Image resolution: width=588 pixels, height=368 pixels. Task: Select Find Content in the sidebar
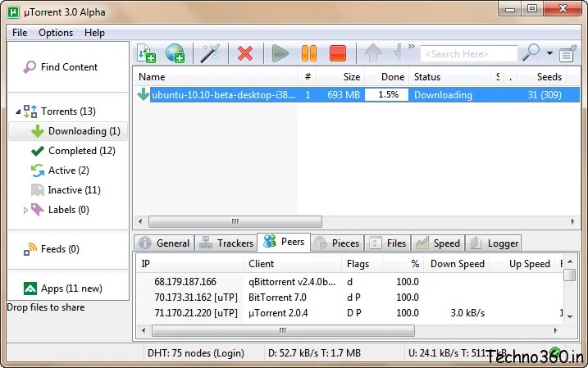[x=61, y=67]
